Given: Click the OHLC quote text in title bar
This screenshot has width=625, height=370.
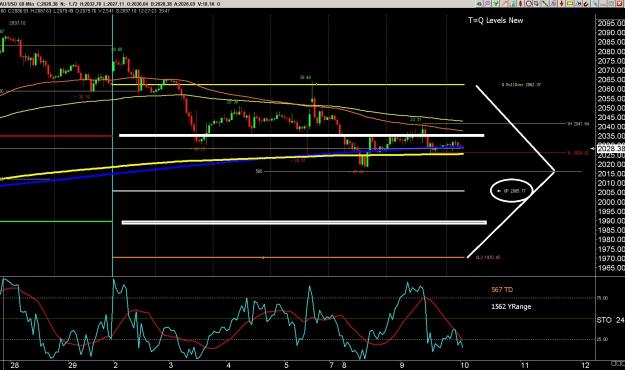Looking at the screenshot, I should 110,4.
